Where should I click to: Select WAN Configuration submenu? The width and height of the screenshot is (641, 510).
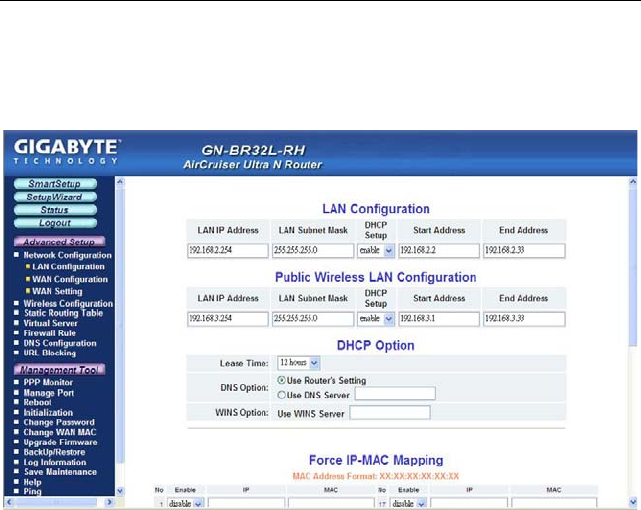pyautogui.click(x=70, y=279)
